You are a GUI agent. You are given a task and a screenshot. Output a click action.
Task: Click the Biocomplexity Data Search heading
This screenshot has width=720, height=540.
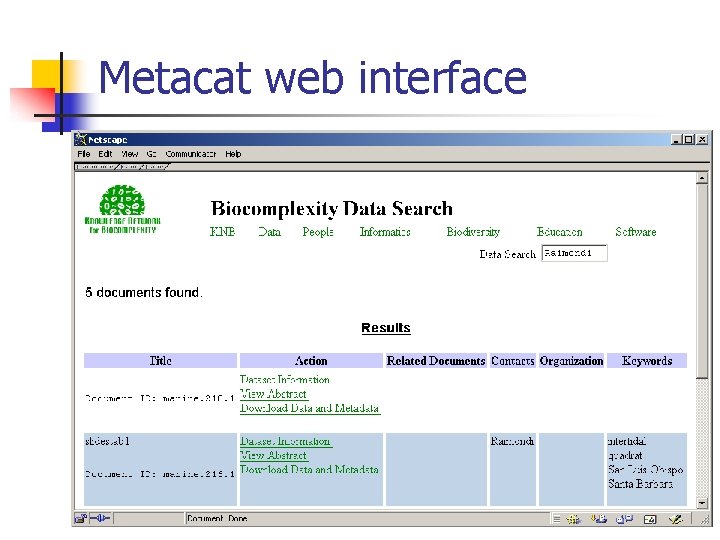coord(332,208)
